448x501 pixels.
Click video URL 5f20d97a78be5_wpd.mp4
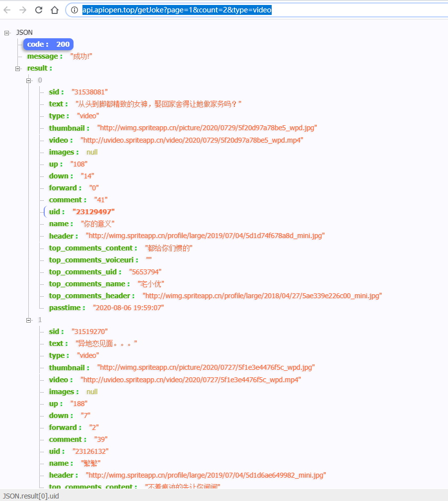[192, 140]
